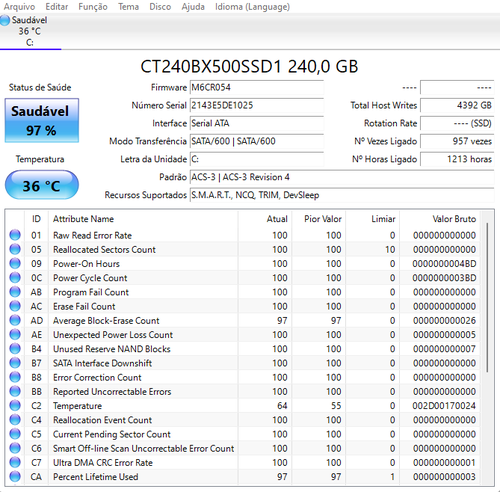Click the 36 °C temperature button
The height and width of the screenshot is (492, 500).
pyautogui.click(x=42, y=185)
